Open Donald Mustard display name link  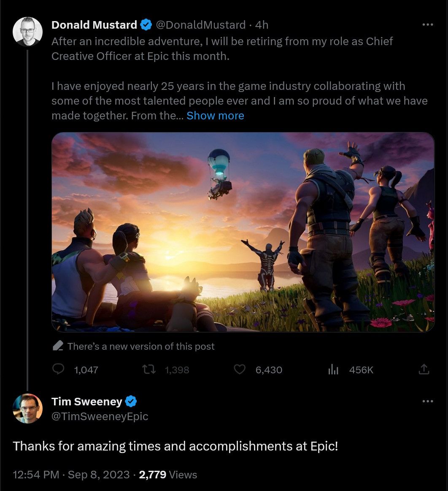click(94, 25)
